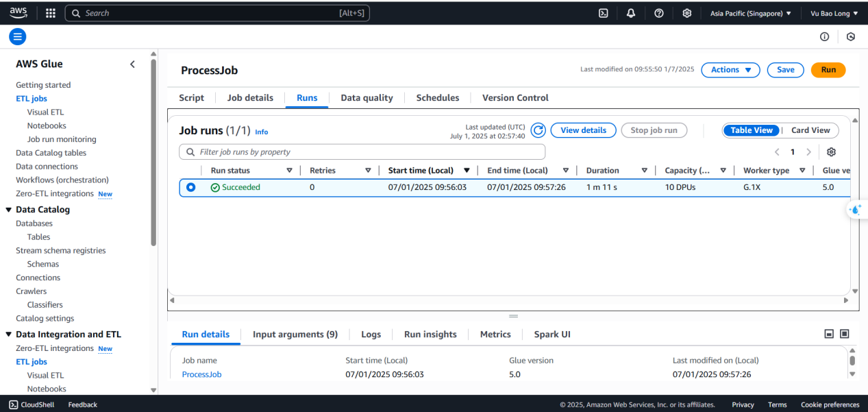
Task: Toggle the blue hamburger navigation menu
Action: pyautogui.click(x=18, y=36)
